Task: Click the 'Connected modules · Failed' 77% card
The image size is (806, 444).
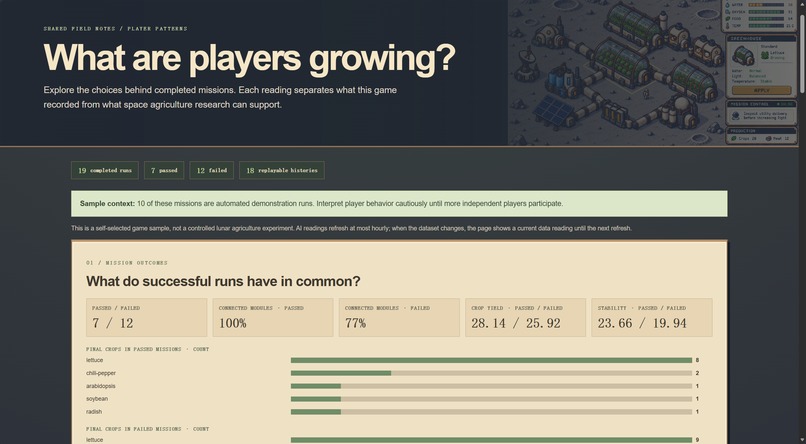Action: coord(399,318)
